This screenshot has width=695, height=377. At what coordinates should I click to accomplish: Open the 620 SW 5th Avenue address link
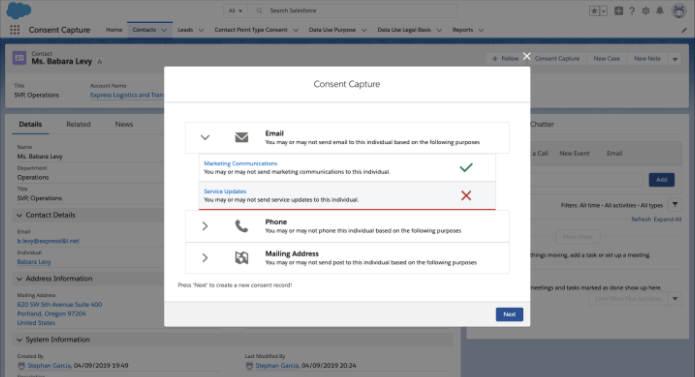tap(60, 314)
